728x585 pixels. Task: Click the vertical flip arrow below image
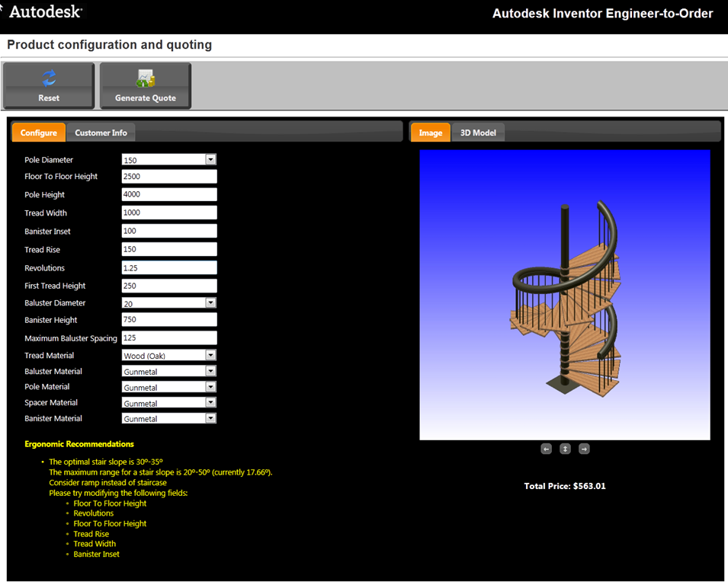click(565, 449)
